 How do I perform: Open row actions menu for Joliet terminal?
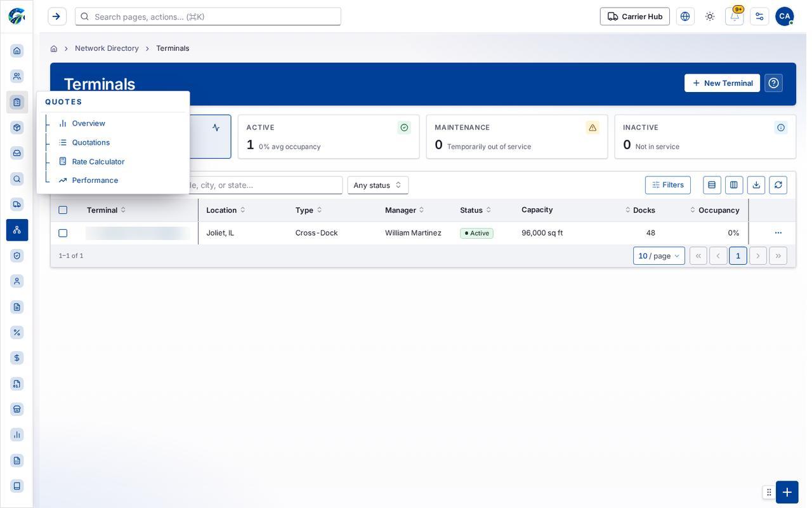click(x=778, y=233)
